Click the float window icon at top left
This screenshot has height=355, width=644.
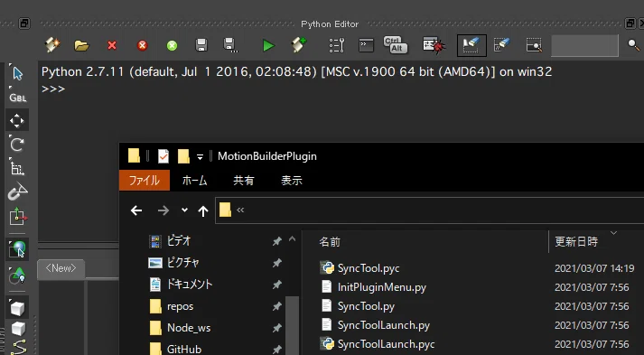[x=24, y=23]
